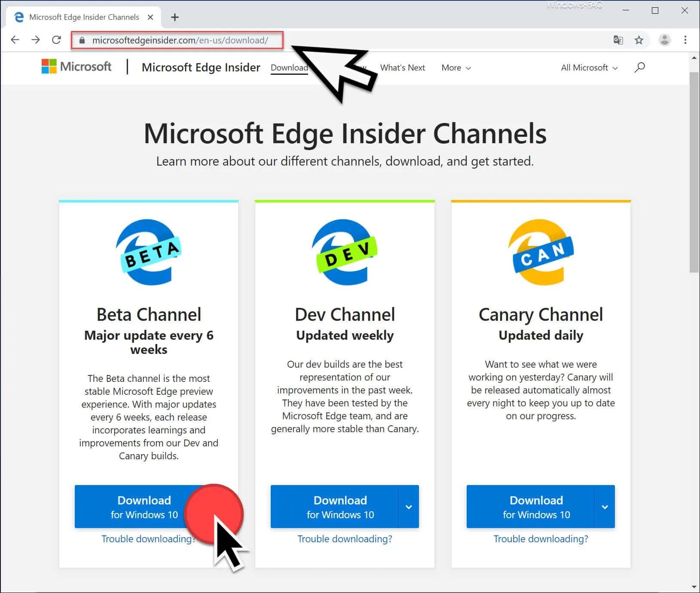The height and width of the screenshot is (593, 700).
Task: Go to What's Next page
Action: pyautogui.click(x=403, y=68)
